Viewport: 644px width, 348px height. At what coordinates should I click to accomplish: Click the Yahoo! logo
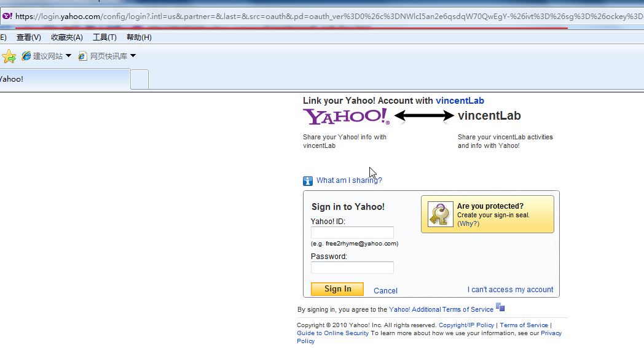point(346,116)
